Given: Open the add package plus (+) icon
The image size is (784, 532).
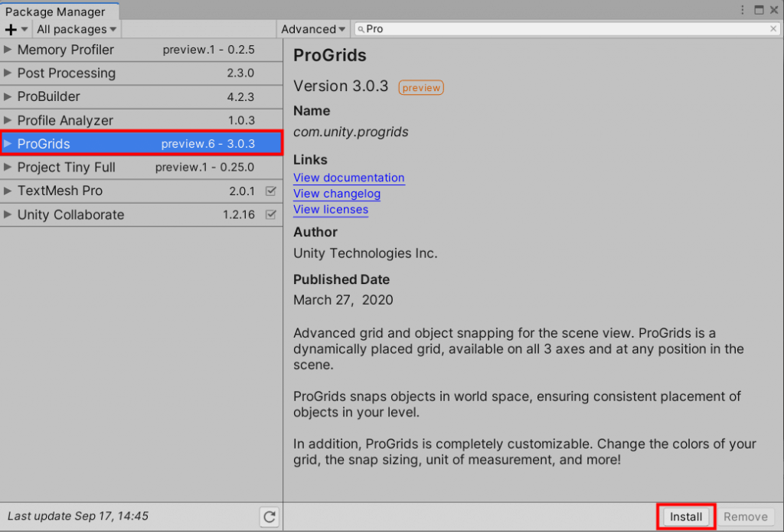Looking at the screenshot, I should tap(11, 29).
